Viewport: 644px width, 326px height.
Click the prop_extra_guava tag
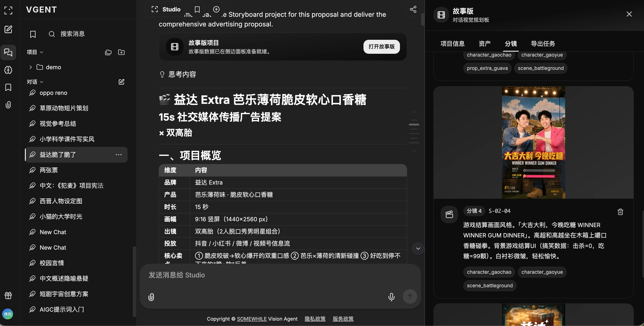[487, 68]
